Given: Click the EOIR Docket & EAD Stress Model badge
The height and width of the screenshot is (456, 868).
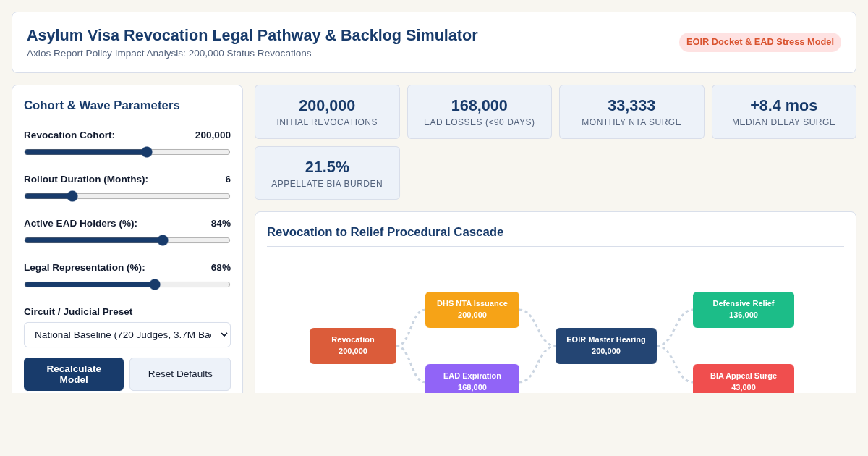Looking at the screenshot, I should 760,42.
